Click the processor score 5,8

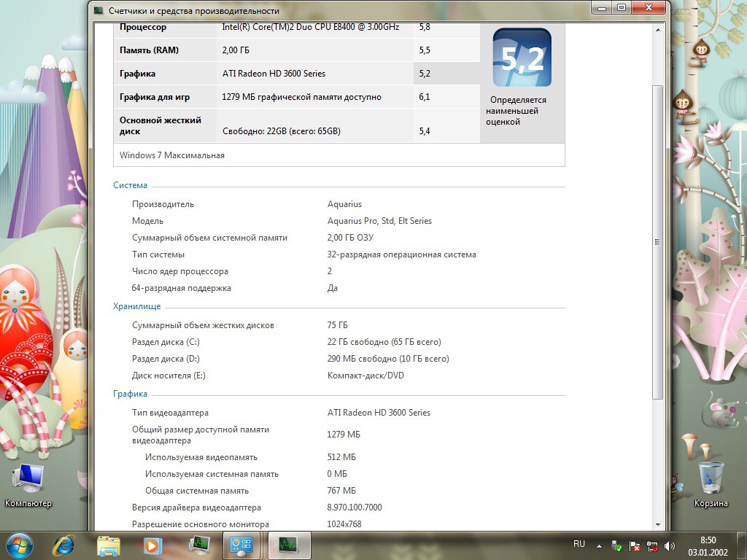425,27
